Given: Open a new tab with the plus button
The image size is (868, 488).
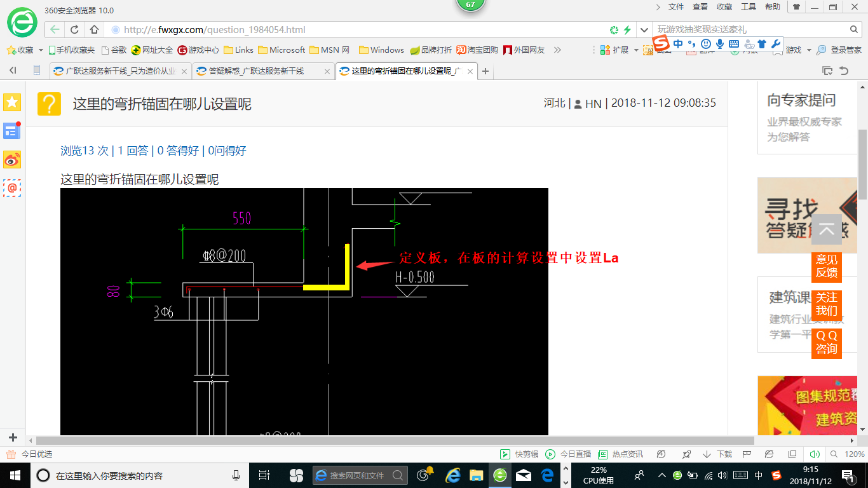Looking at the screenshot, I should [485, 71].
